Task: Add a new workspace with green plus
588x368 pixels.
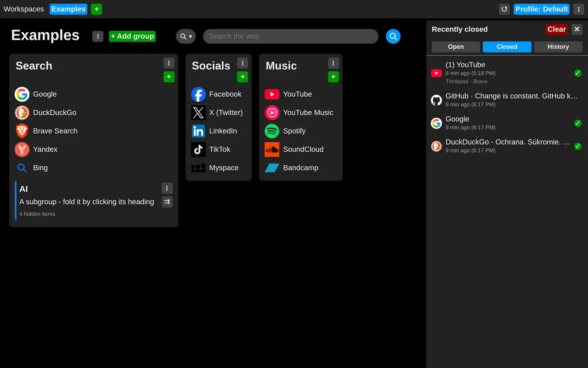Action: click(96, 9)
